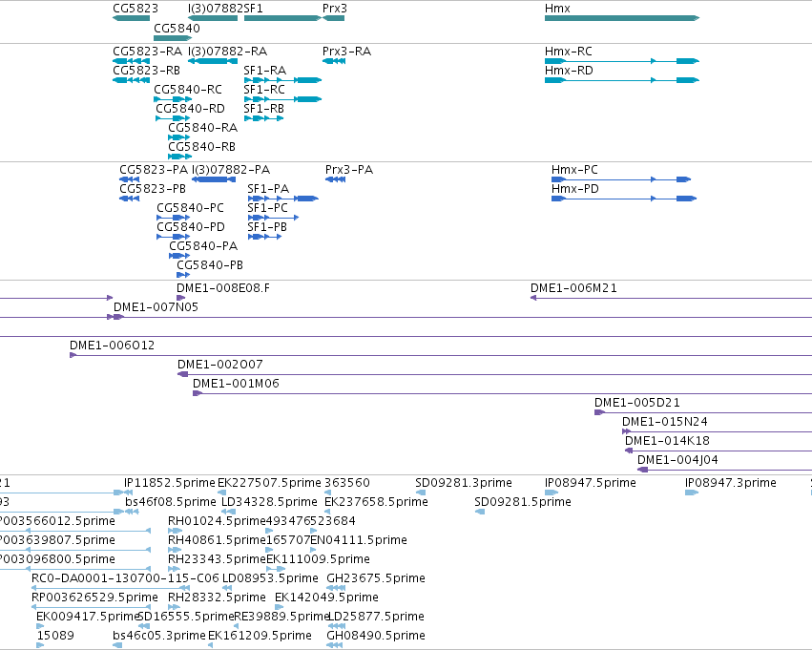
Task: Select EST LD34328.5prime
Action: coord(228,513)
